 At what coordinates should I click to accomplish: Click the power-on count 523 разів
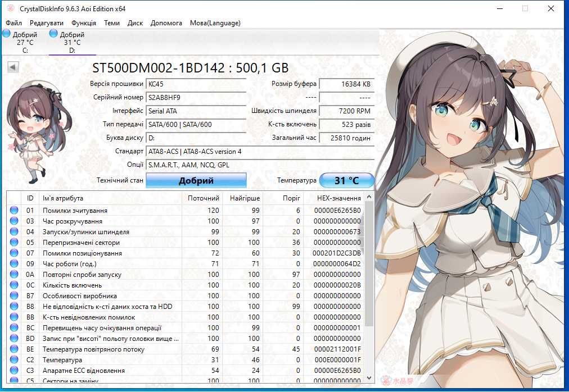pyautogui.click(x=346, y=124)
